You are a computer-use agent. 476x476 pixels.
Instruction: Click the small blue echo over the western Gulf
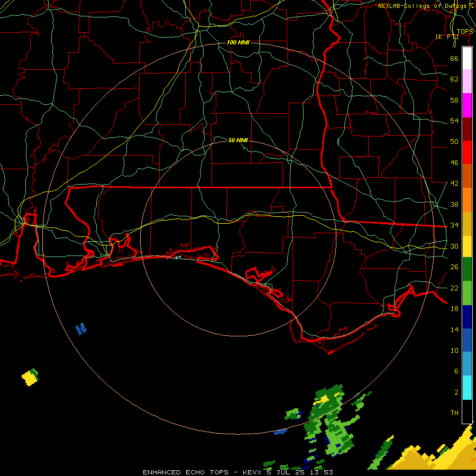[x=81, y=329]
